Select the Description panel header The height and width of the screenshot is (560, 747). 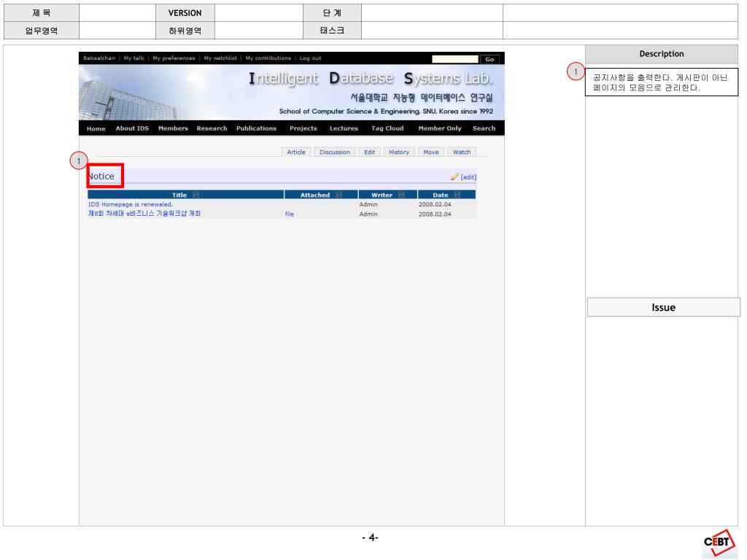(661, 54)
